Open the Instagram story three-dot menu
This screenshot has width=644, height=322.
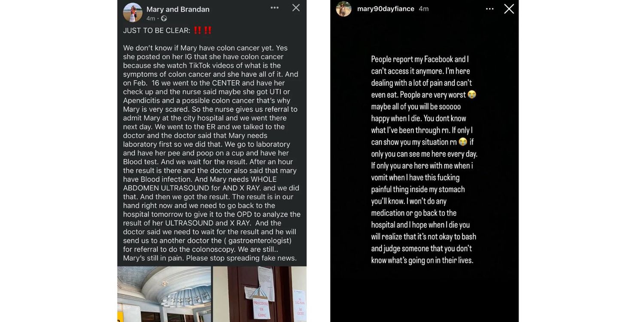(489, 9)
